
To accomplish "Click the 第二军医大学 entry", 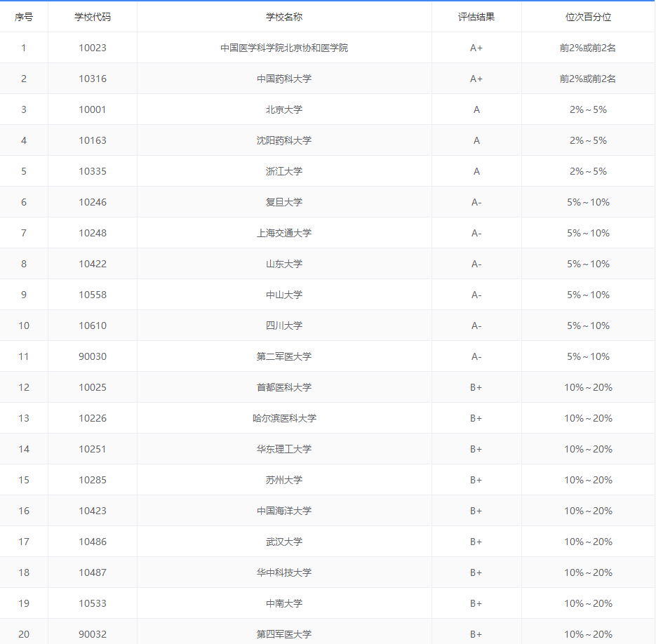I will (x=284, y=356).
